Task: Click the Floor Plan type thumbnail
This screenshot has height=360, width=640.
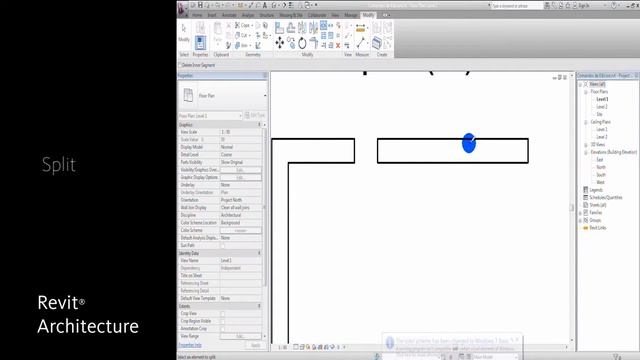Action: click(x=188, y=96)
